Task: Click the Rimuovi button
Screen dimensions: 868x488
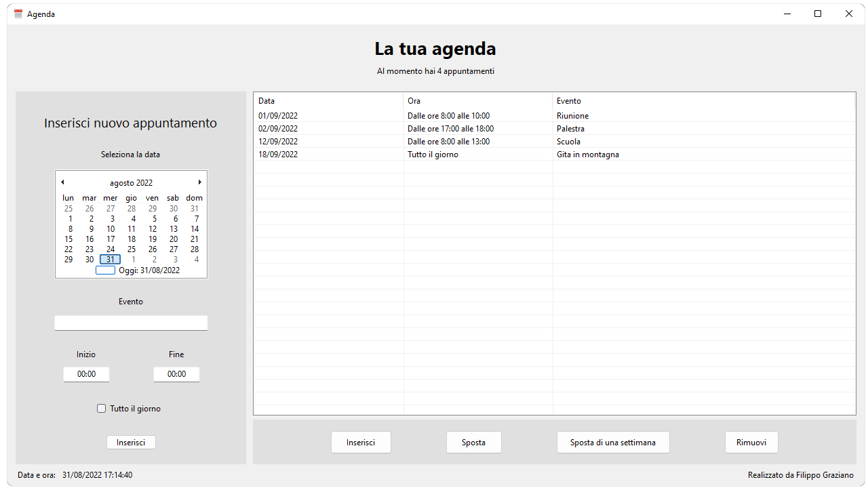Action: tap(751, 442)
